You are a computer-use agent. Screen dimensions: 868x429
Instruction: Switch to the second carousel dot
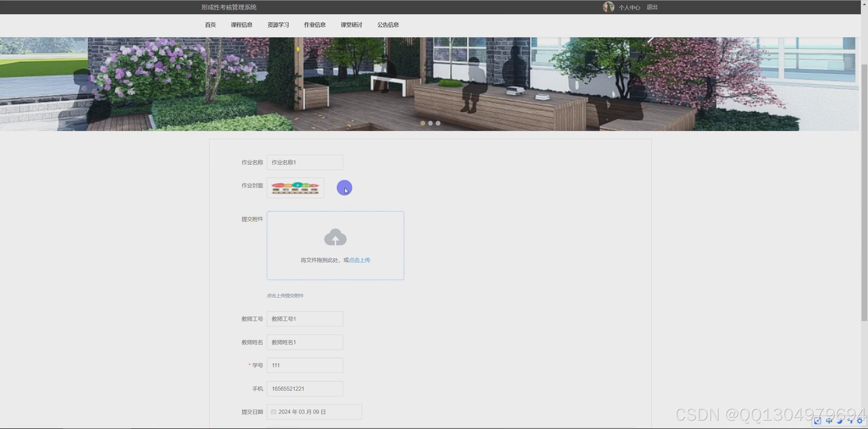pos(430,123)
